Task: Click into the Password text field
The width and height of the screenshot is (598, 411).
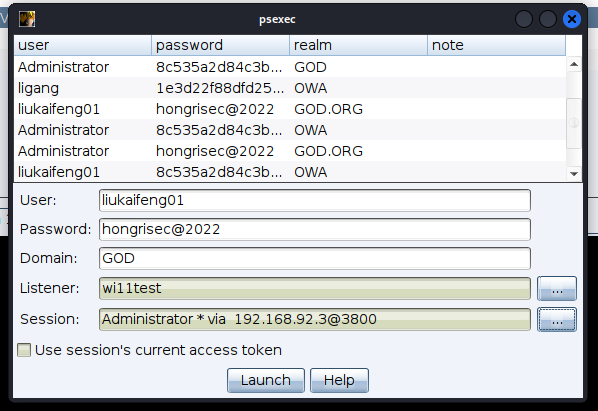Action: coord(315,229)
